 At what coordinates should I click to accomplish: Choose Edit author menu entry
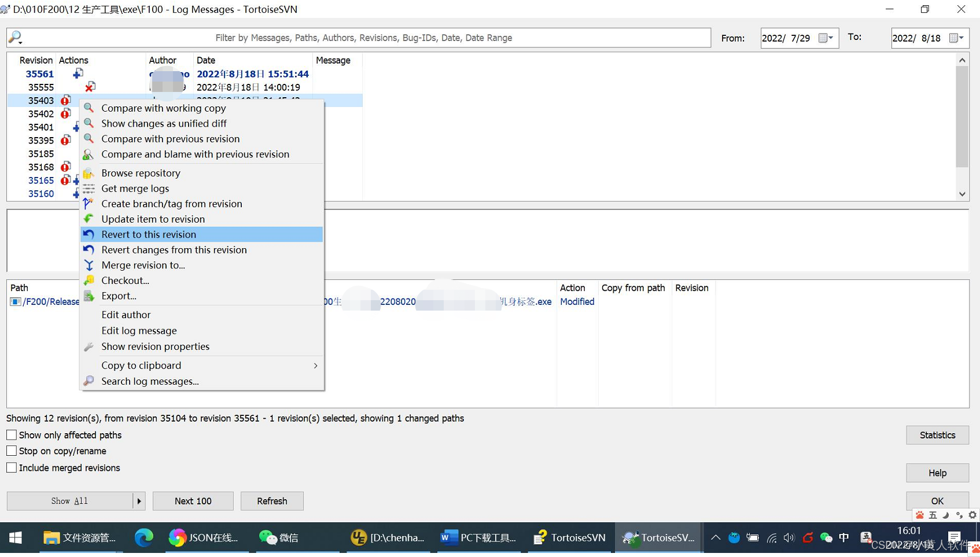(x=202, y=315)
